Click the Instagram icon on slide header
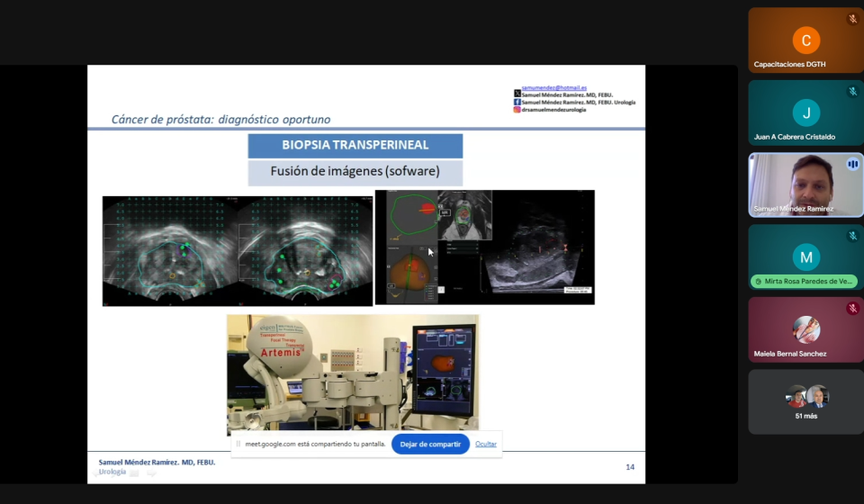 (517, 110)
